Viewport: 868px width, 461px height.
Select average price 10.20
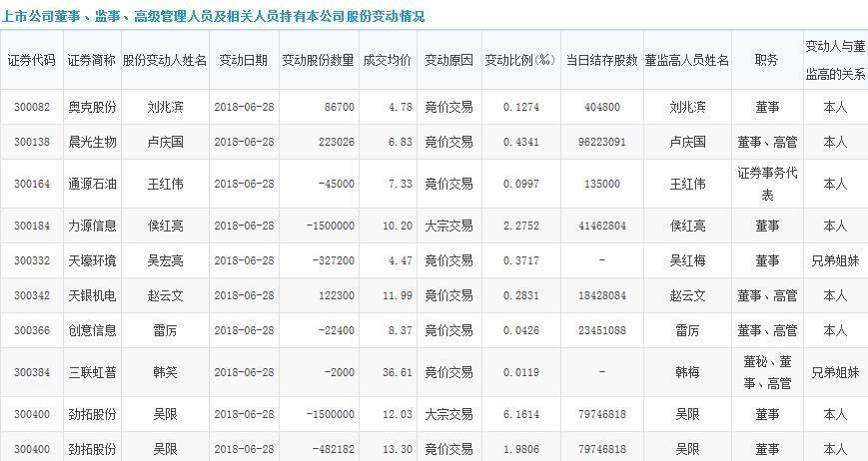tap(398, 227)
